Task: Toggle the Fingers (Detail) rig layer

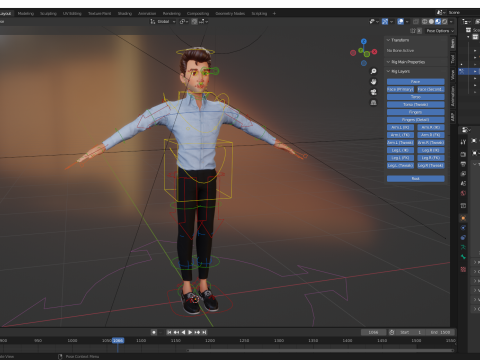Action: click(415, 120)
